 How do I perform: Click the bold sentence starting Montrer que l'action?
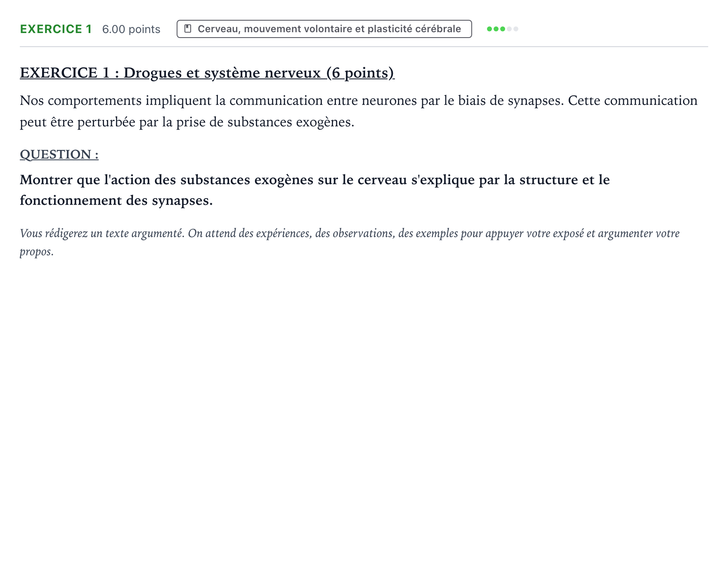point(315,190)
